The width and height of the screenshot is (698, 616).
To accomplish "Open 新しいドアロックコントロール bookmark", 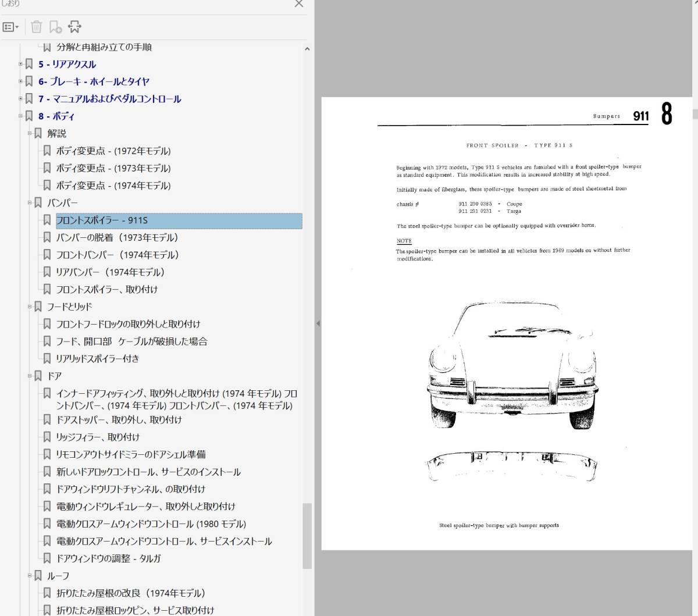I will pos(148,472).
